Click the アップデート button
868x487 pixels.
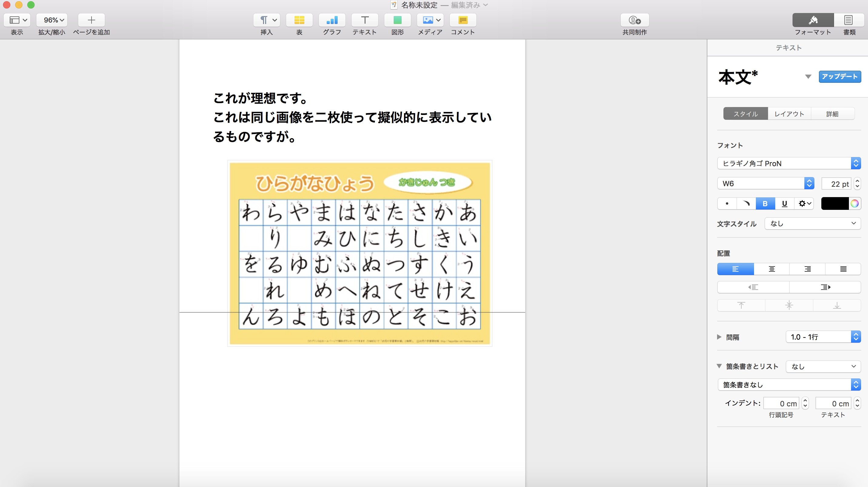[x=839, y=76]
